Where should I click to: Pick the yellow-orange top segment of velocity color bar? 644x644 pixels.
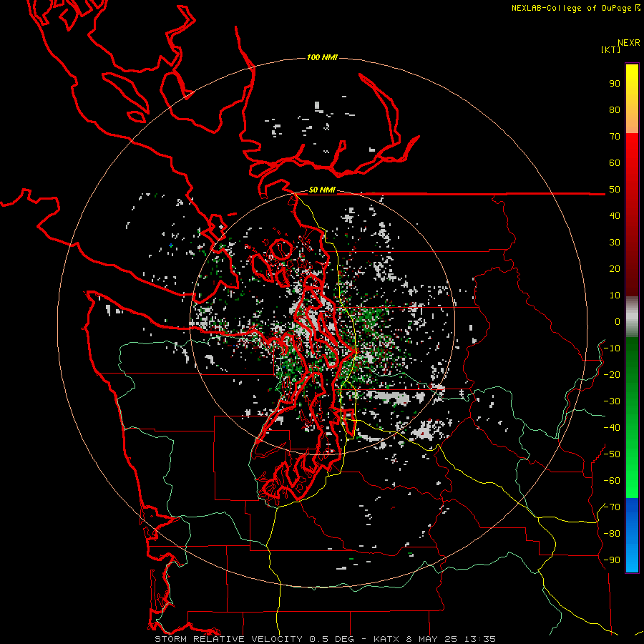point(632,99)
